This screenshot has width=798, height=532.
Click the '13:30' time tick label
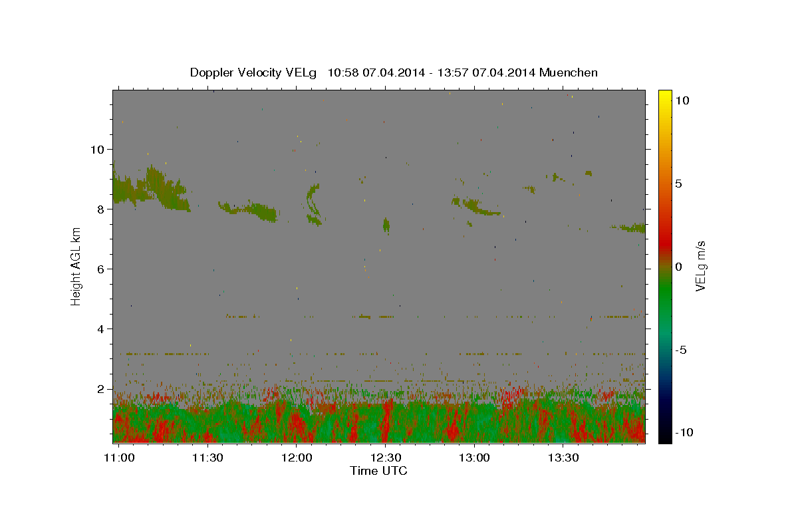563,458
